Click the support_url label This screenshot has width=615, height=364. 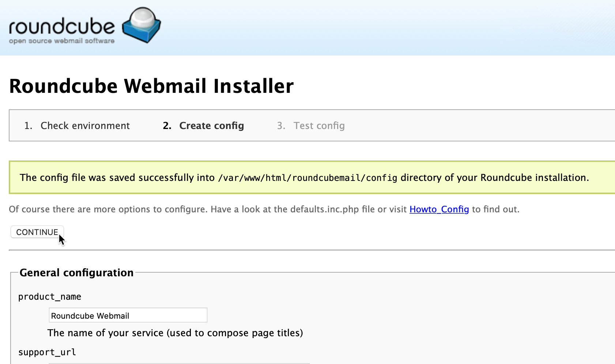point(47,352)
